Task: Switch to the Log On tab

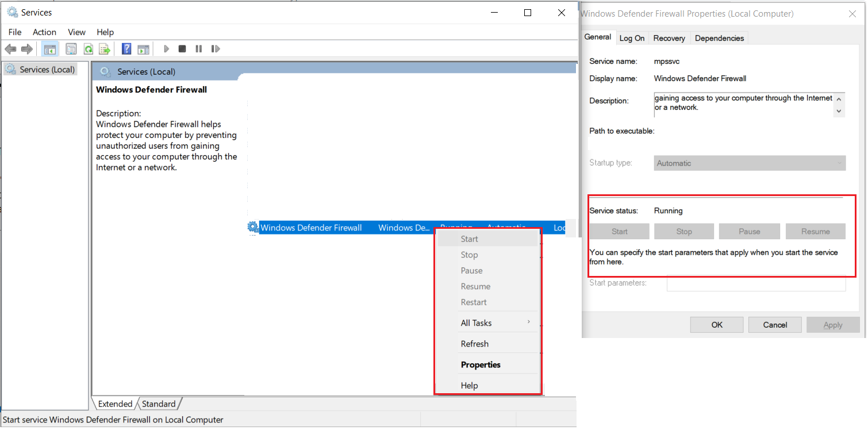Action: coord(632,38)
